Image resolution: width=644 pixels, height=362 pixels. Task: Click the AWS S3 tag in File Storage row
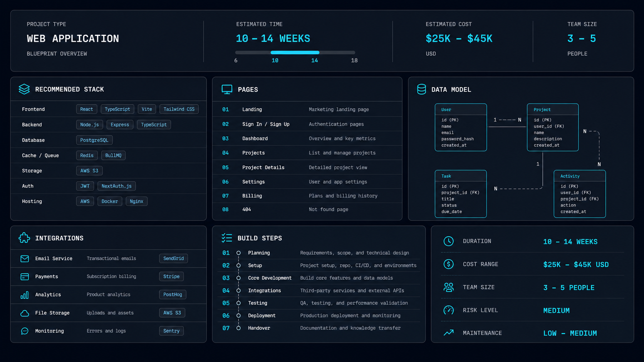pos(172,313)
